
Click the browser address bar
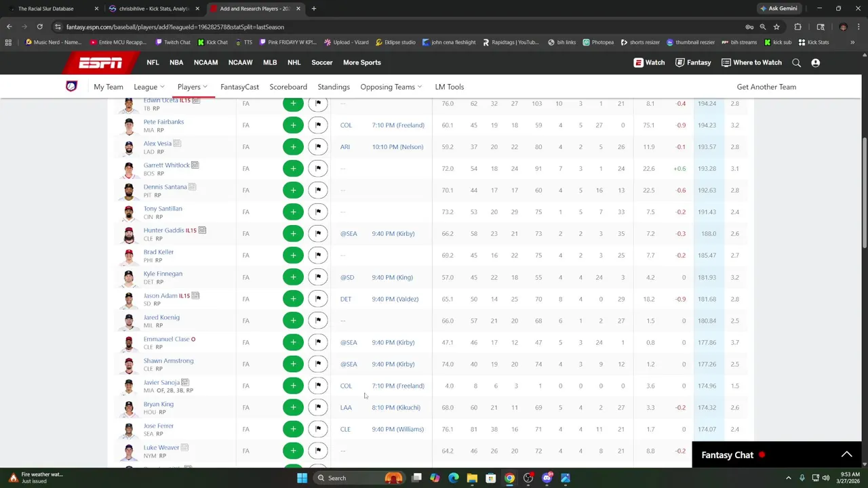[x=400, y=27]
